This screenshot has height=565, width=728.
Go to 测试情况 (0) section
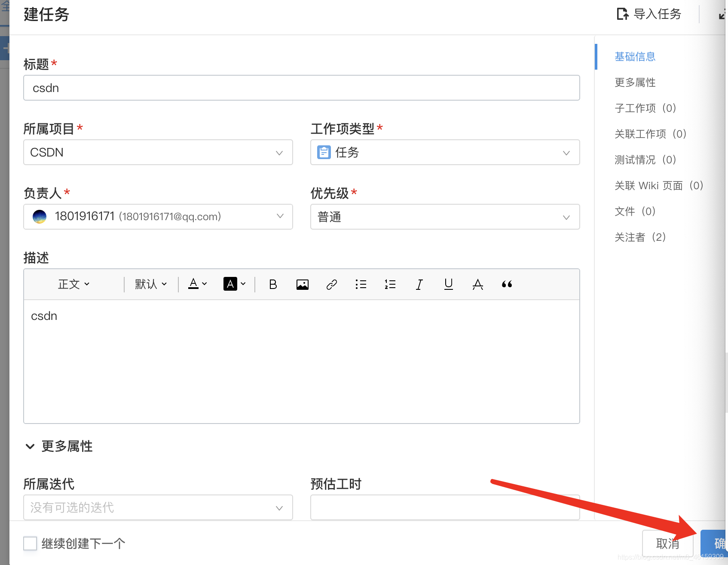pyautogui.click(x=646, y=160)
